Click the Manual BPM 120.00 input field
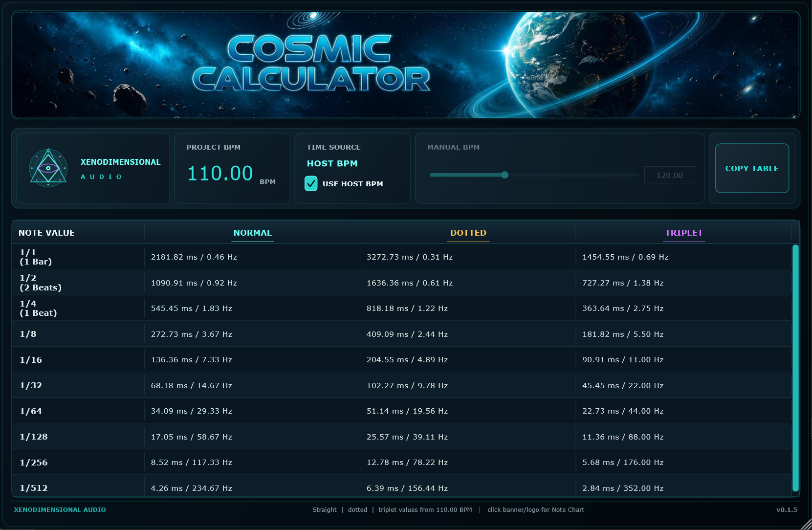The image size is (812, 530). [x=669, y=175]
